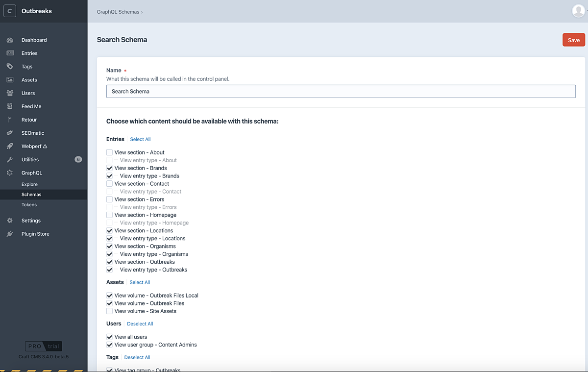Open the user account avatar menu

(578, 11)
